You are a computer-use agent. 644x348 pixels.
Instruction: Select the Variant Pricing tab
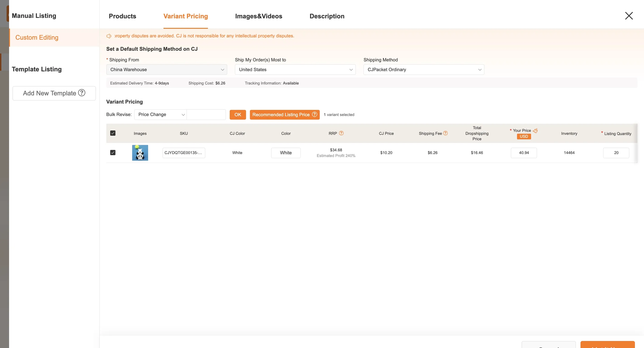(x=185, y=16)
